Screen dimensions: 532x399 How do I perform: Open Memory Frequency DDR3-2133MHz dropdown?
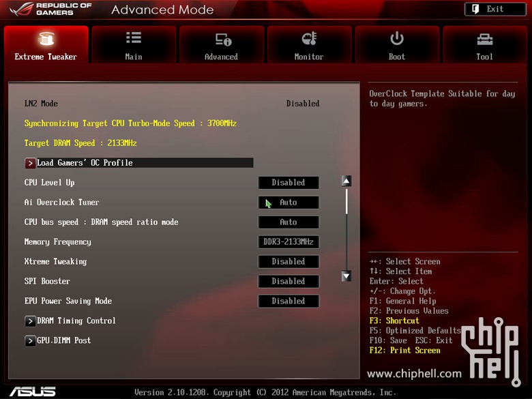(289, 242)
